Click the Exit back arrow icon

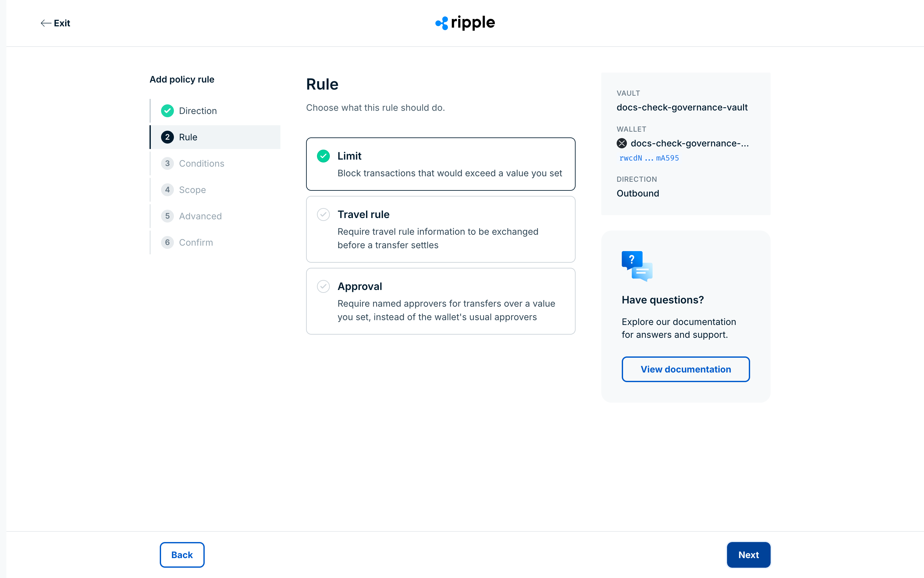(x=46, y=23)
